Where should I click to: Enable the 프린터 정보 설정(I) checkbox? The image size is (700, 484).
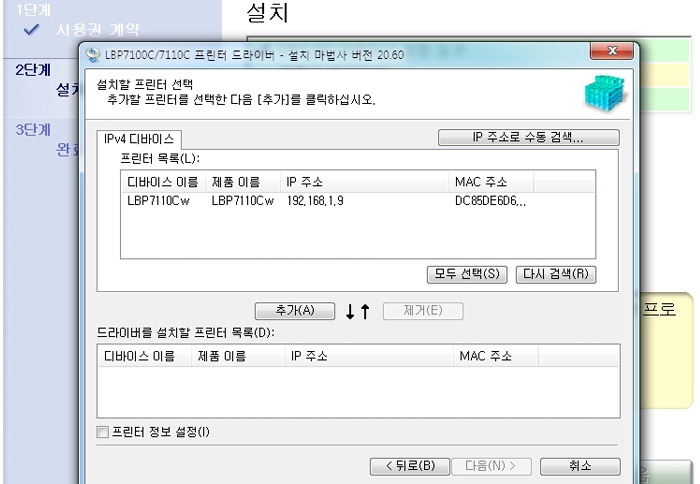[103, 432]
